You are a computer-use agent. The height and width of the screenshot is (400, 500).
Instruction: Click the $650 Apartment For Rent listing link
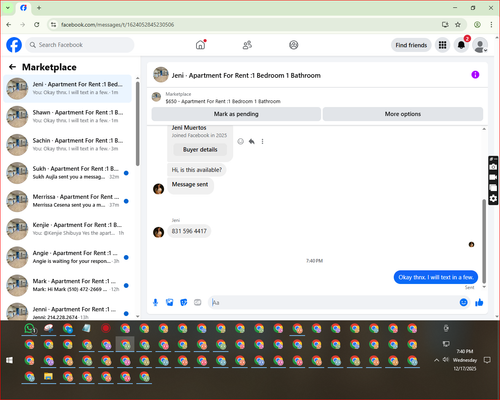[223, 101]
